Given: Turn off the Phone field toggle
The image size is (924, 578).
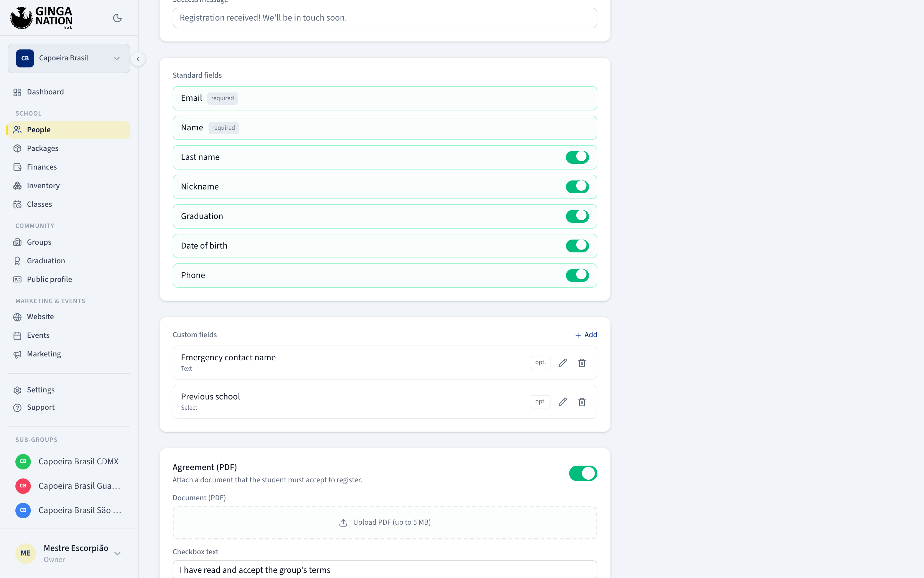Looking at the screenshot, I should coord(577,275).
